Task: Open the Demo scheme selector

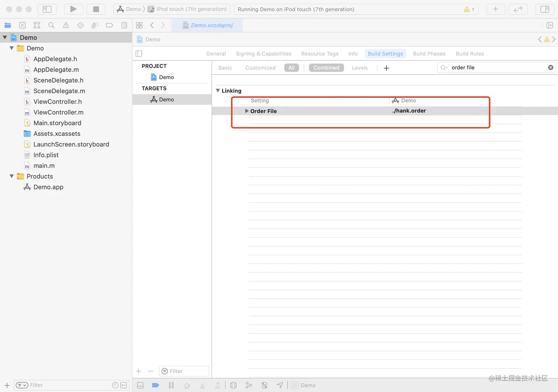Action: (129, 9)
